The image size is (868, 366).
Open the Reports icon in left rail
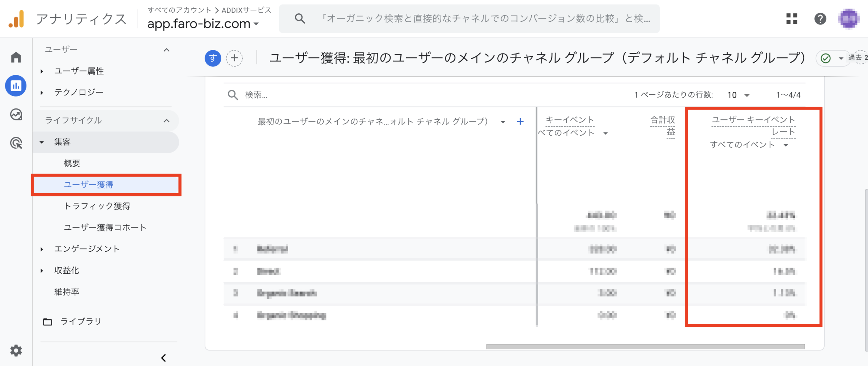(x=16, y=86)
